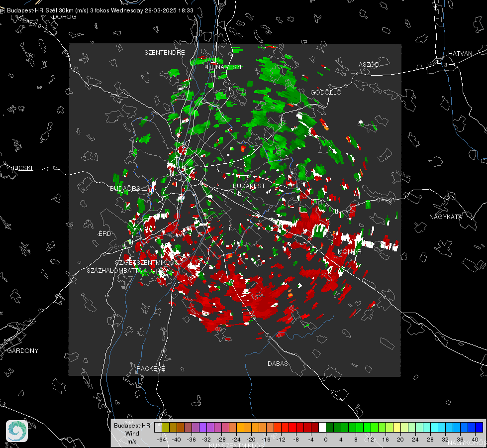
Task: Click the -24 legend value
Action: coord(236,440)
